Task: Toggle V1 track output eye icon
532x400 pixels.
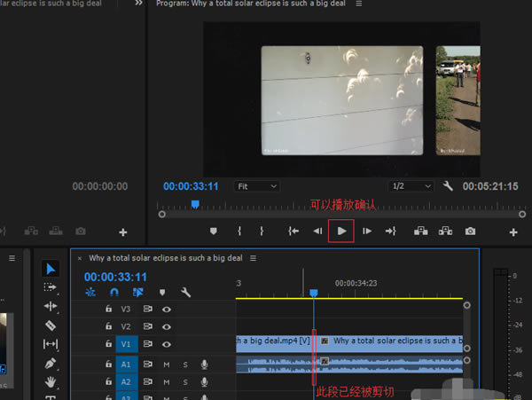Action: [166, 345]
